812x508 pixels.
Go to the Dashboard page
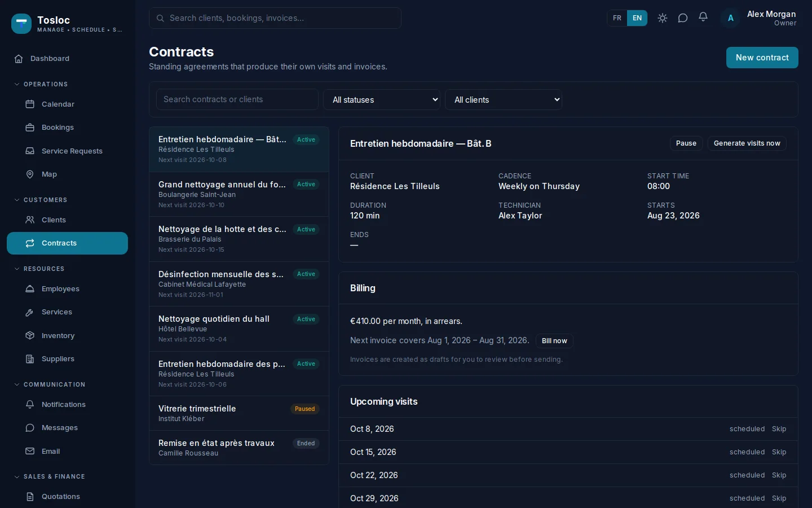click(67, 59)
